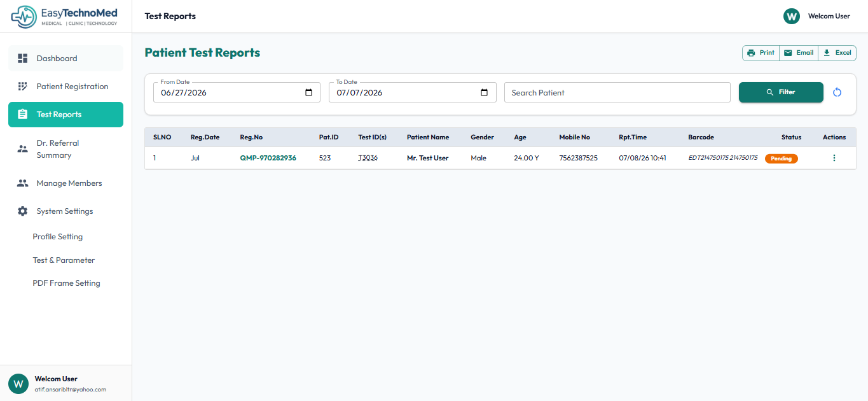Collapse the System Settings section
868x401 pixels.
(x=65, y=211)
